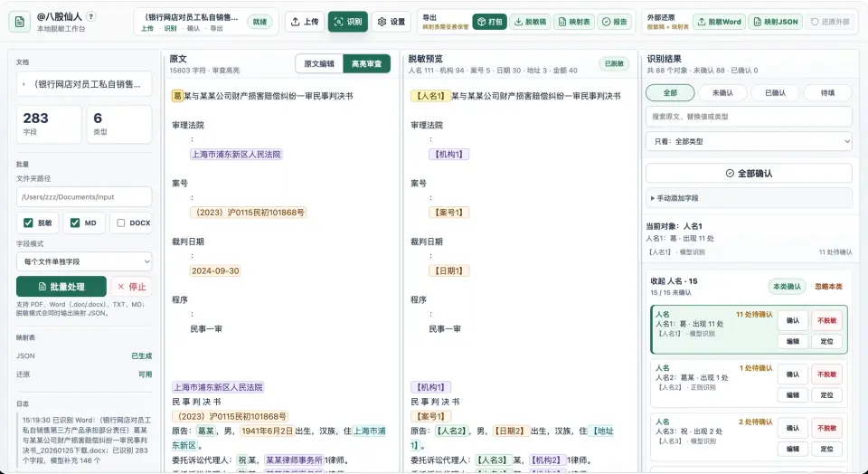Image resolution: width=868 pixels, height=474 pixels.
Task: Click the 【人名2】 tag in the 原告 line
Action: (x=450, y=431)
